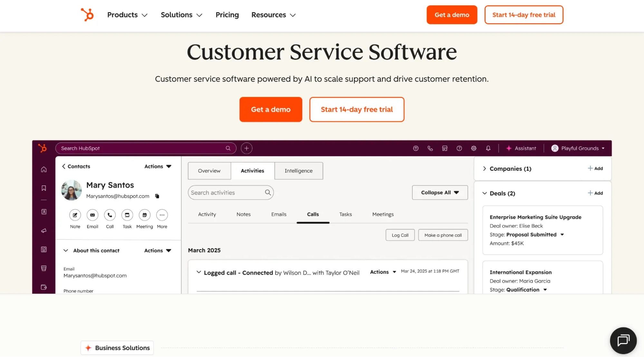644x357 pixels.
Task: Open the Email action icon for Mary Santos
Action: pyautogui.click(x=92, y=215)
